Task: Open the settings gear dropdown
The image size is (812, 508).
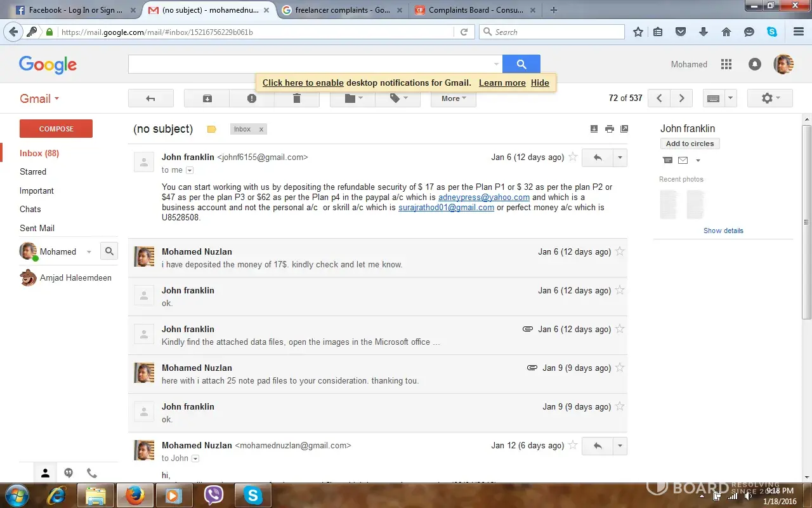Action: pos(769,98)
